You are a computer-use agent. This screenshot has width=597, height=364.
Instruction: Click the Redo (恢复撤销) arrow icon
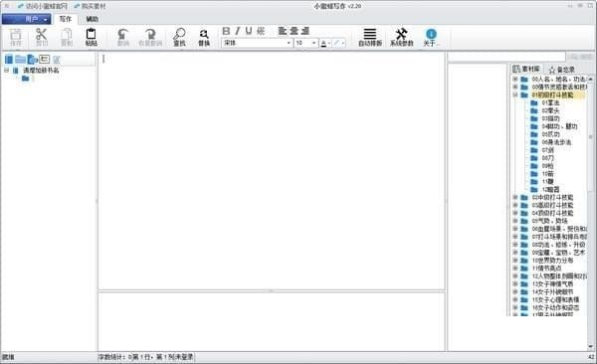[150, 38]
